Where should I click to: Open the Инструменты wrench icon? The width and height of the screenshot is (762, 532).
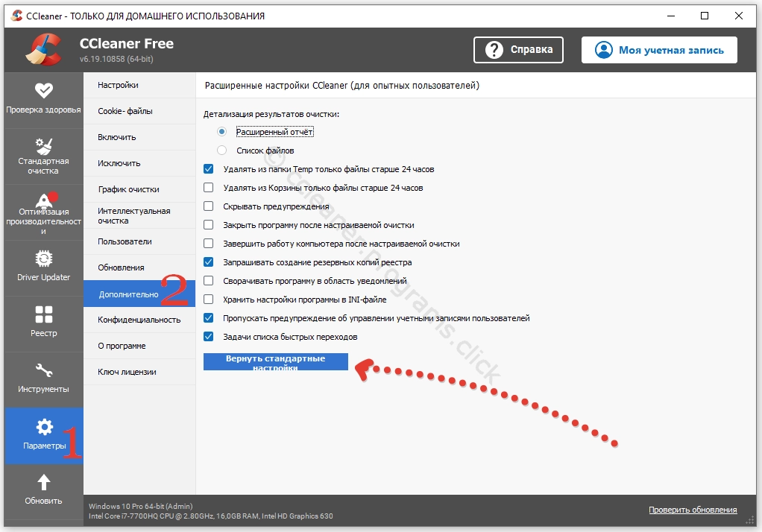(43, 370)
